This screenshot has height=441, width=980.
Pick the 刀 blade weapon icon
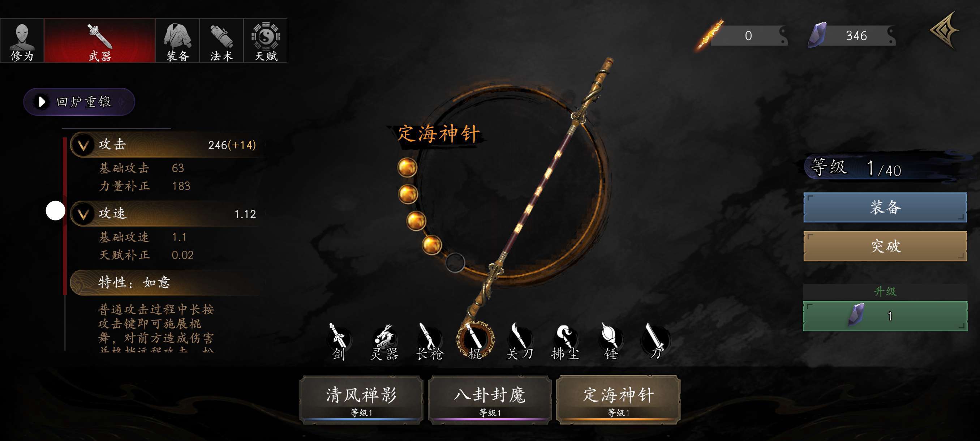coord(656,341)
